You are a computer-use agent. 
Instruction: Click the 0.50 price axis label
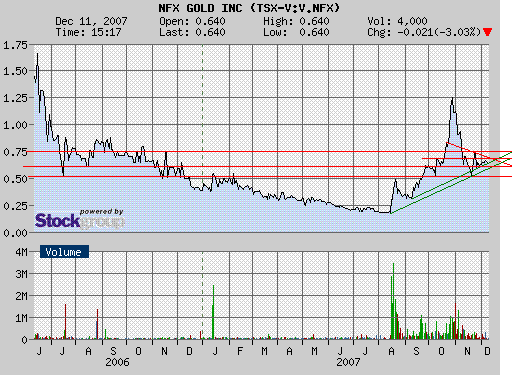[x=15, y=179]
